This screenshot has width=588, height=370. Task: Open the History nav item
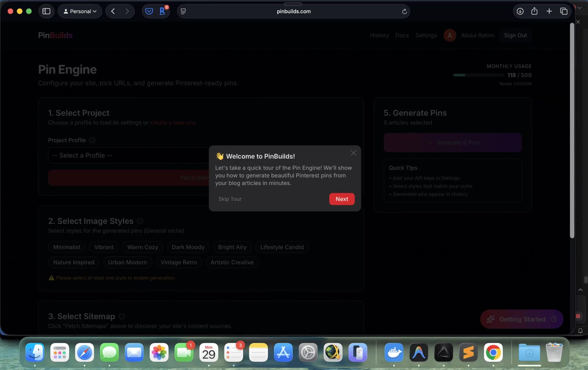tap(379, 35)
